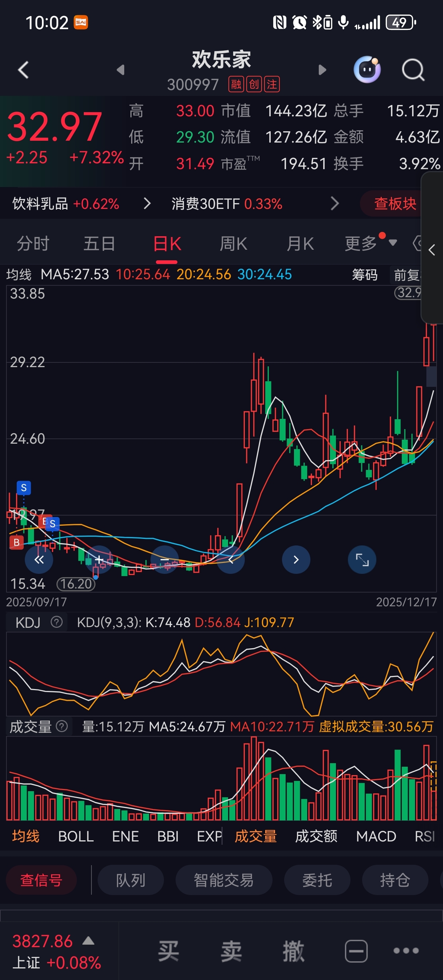Open the 前复权 adjustment dropdown

click(x=406, y=275)
